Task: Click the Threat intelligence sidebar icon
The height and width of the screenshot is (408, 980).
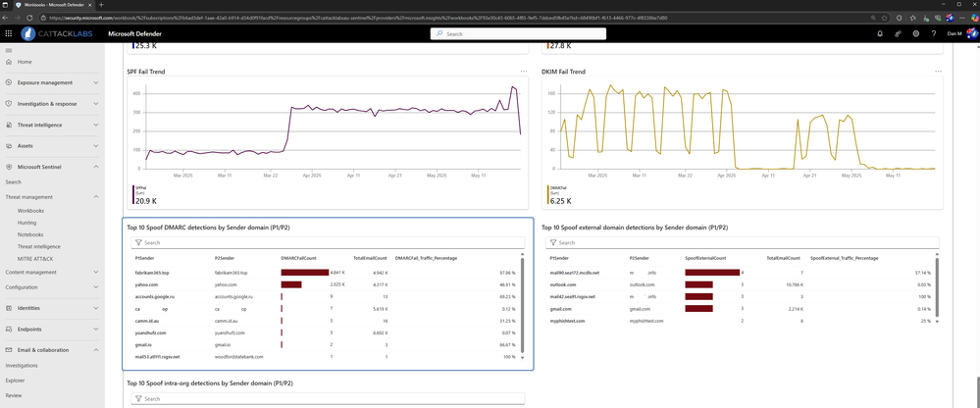Action: point(9,125)
